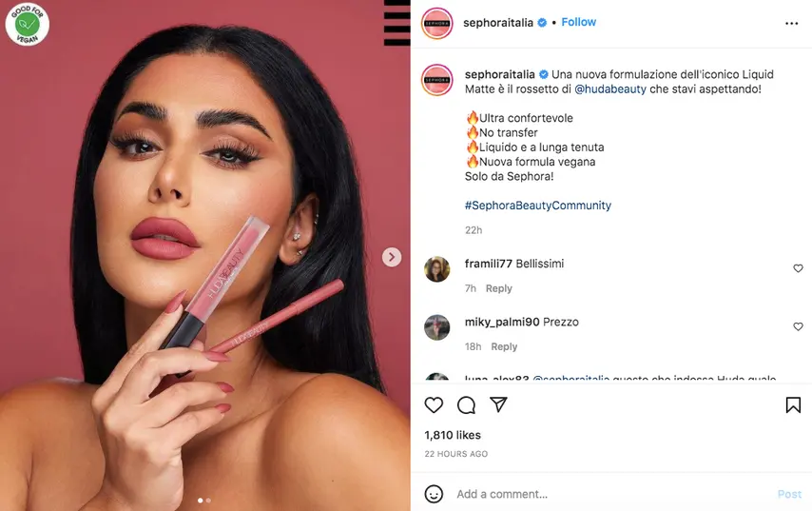Open framili77's profile avatar

point(437,269)
